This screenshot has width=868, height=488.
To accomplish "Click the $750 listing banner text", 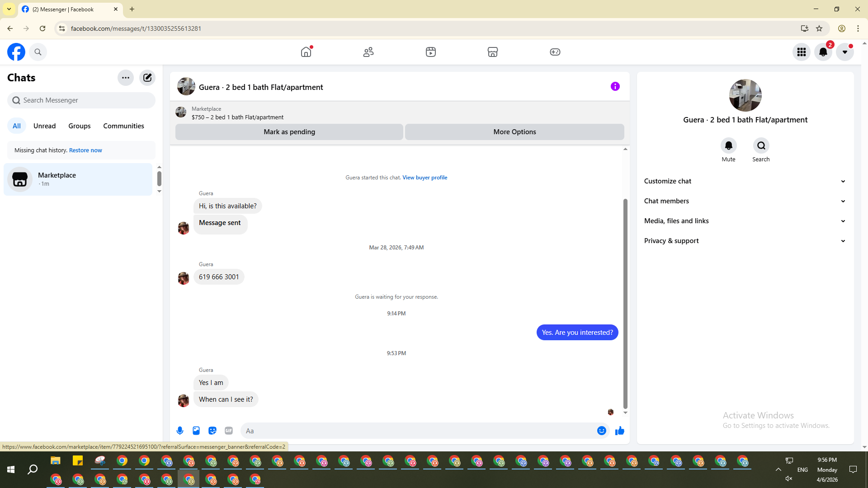I will pos(237,117).
